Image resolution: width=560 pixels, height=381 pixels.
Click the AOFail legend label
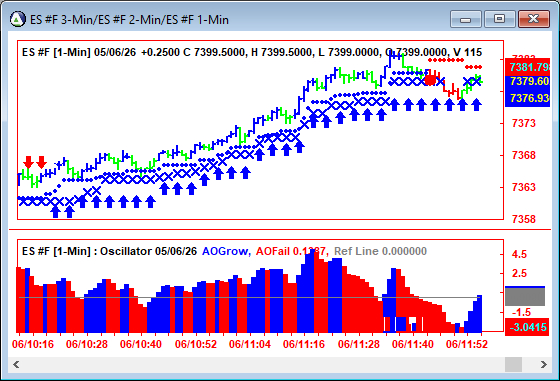[x=292, y=251]
